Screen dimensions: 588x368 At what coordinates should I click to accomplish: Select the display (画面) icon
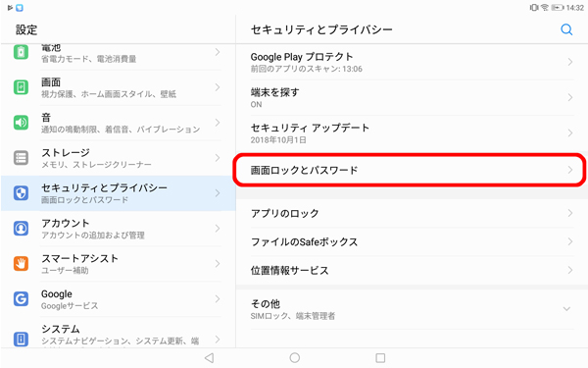tap(21, 87)
